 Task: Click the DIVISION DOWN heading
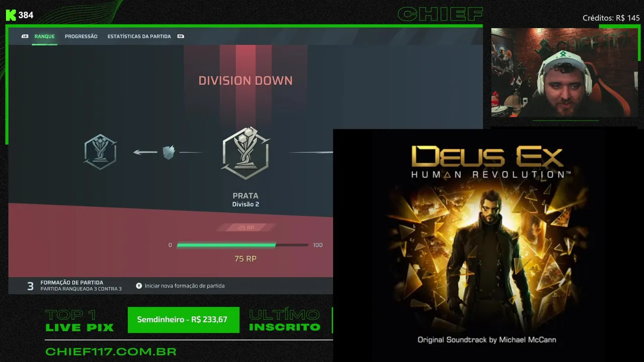[x=246, y=80]
